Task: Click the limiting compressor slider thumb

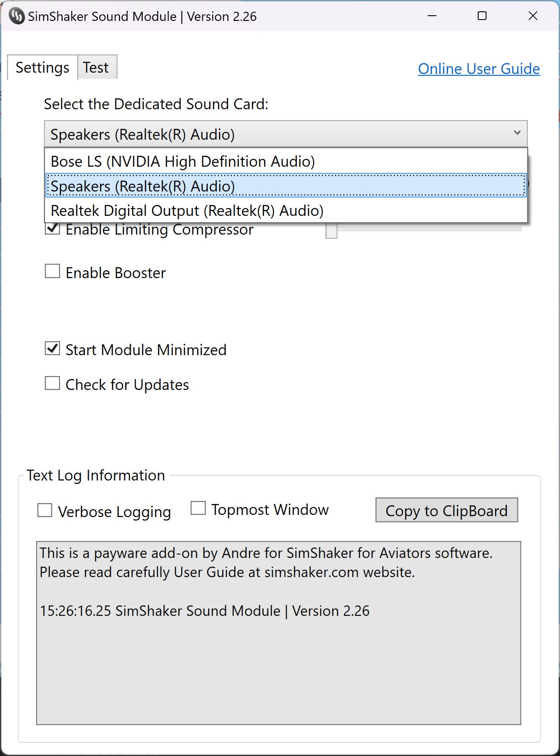Action: click(332, 231)
